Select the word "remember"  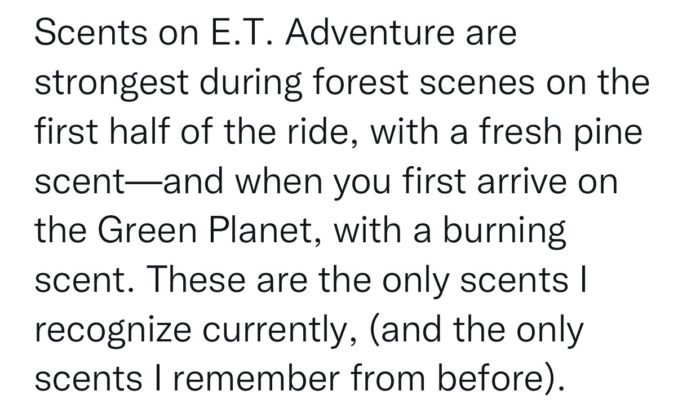(256, 379)
